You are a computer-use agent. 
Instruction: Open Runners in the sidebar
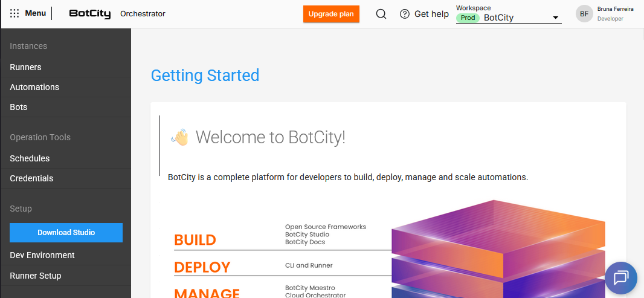pos(25,67)
